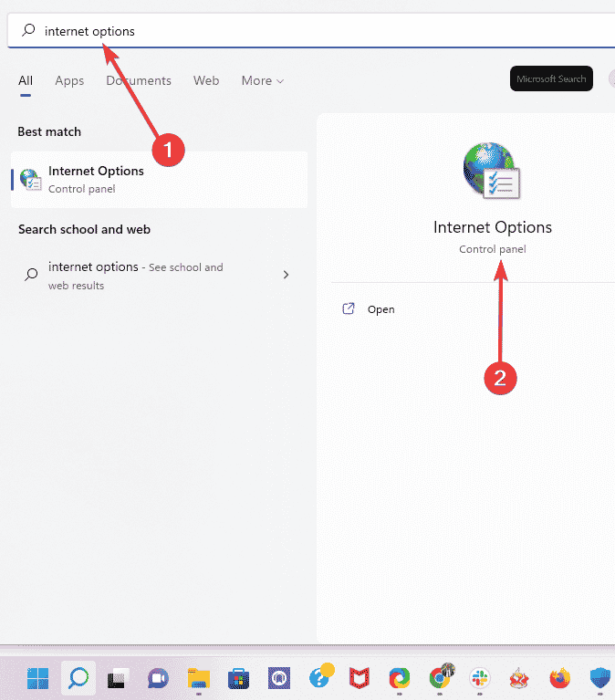
Task: Launch Firefox from the taskbar
Action: (x=559, y=679)
